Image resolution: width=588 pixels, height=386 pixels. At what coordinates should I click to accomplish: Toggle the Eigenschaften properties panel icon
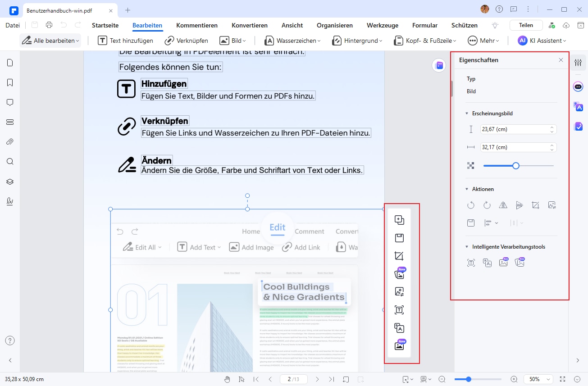pos(578,63)
